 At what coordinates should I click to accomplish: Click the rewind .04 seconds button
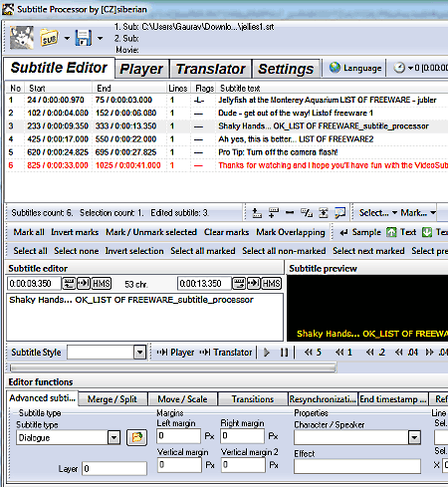[406, 353]
